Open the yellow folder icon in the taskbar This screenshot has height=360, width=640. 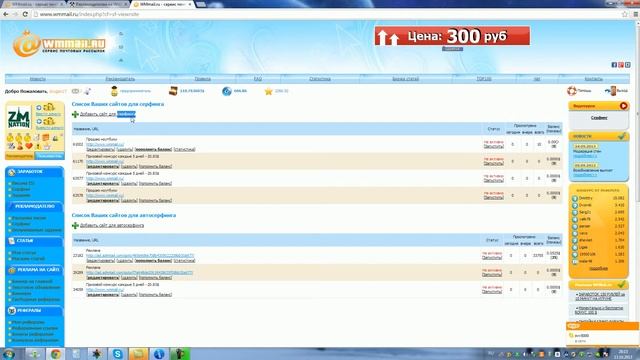[138, 353]
